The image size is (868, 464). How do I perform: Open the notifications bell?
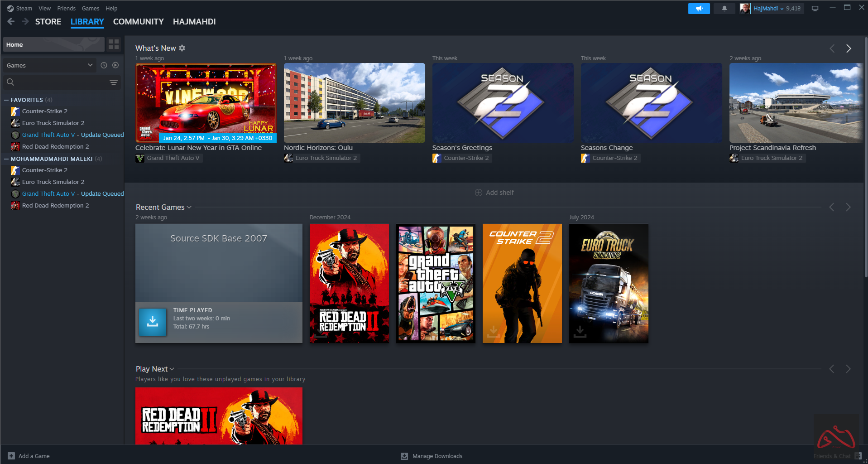coord(724,9)
